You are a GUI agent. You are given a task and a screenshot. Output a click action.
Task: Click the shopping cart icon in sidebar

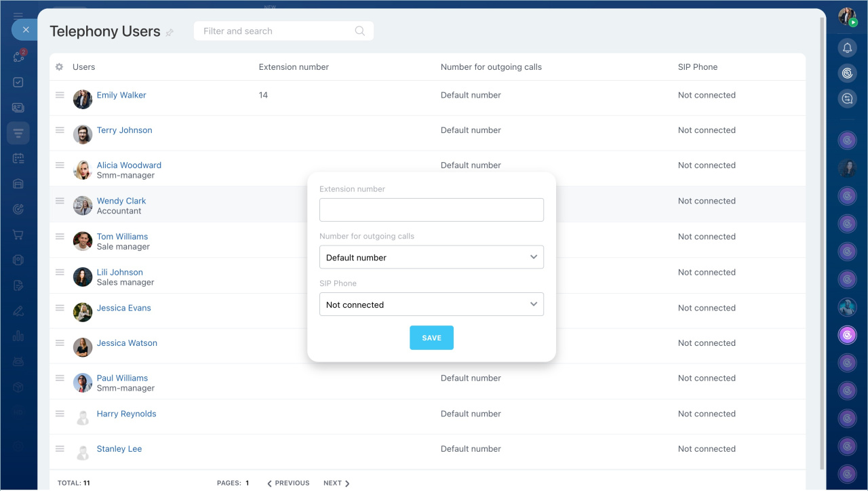(x=18, y=235)
